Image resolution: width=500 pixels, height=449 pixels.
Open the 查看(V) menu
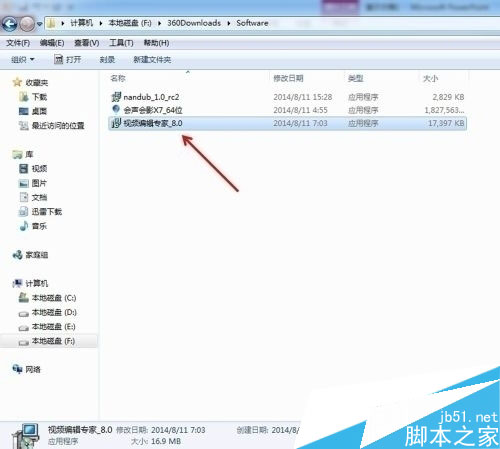[87, 43]
